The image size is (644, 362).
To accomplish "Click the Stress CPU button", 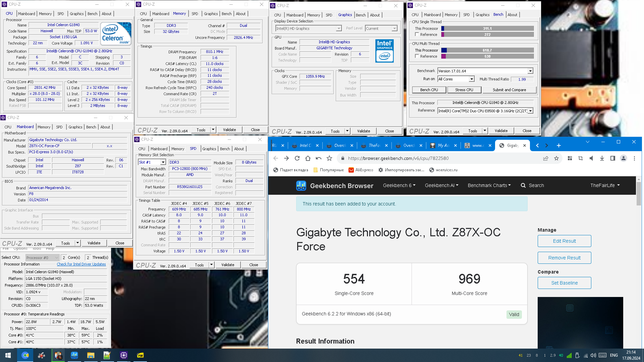I will pos(464,90).
